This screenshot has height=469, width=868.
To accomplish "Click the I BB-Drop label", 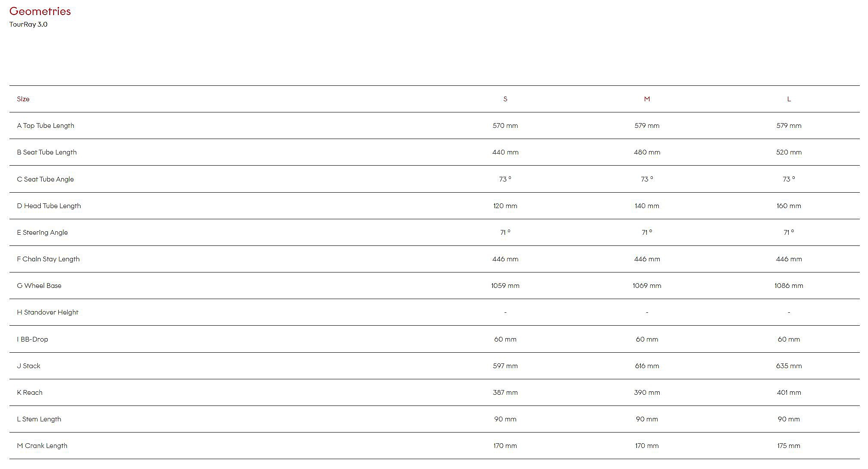I will click(33, 339).
